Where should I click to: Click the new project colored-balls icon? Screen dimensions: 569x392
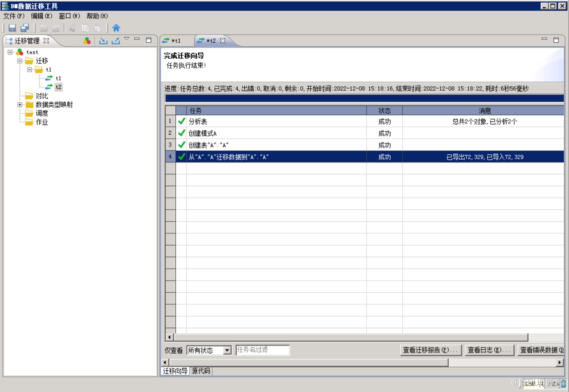(88, 41)
